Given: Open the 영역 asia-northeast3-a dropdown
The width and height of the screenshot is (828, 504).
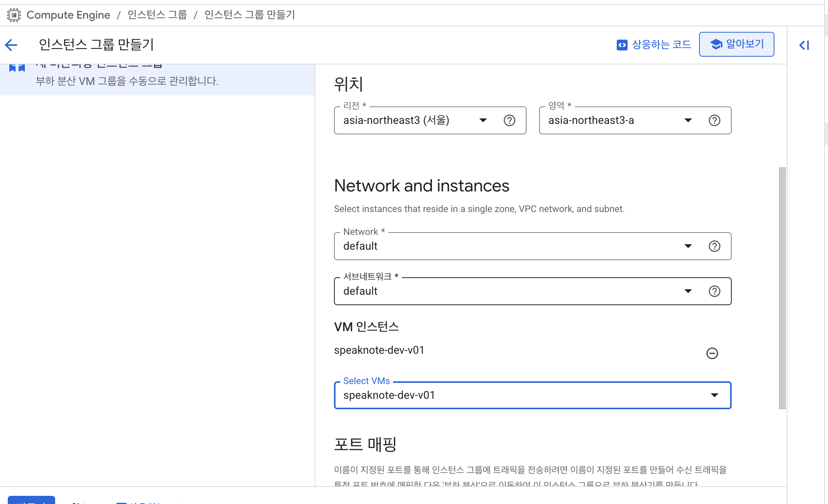Looking at the screenshot, I should [688, 120].
